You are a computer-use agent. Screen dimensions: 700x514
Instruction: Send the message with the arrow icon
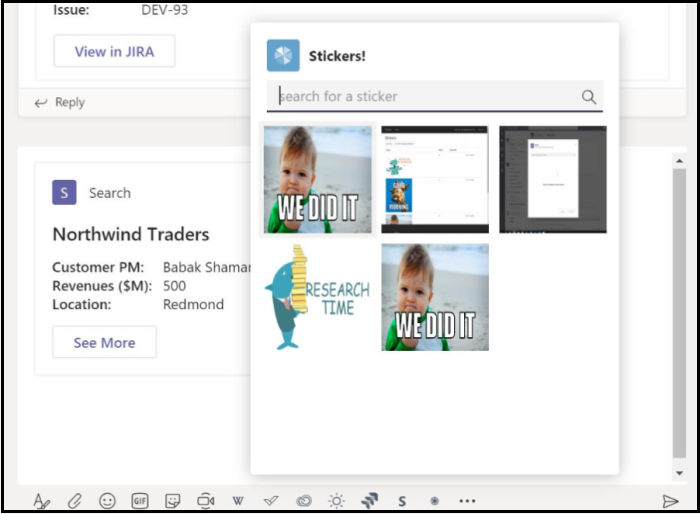pos(670,501)
